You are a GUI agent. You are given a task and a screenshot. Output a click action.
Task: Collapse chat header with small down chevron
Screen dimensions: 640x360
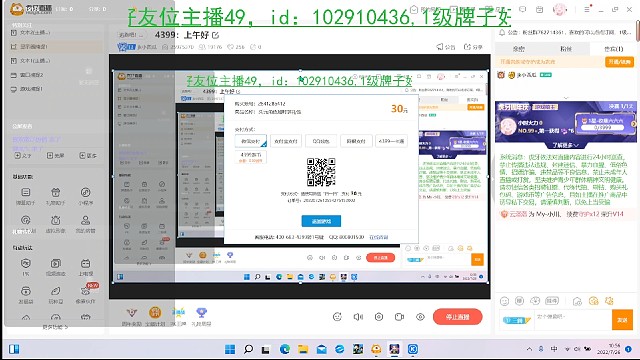point(566,98)
